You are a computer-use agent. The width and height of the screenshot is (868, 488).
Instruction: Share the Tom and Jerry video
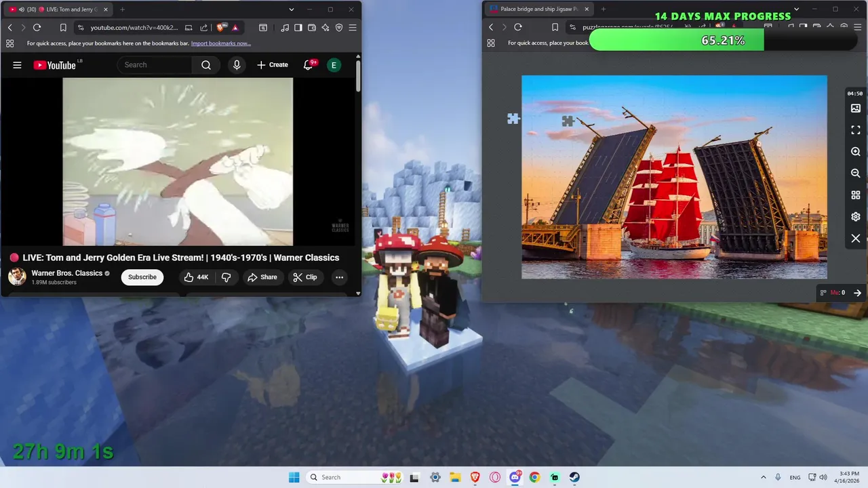(x=262, y=277)
